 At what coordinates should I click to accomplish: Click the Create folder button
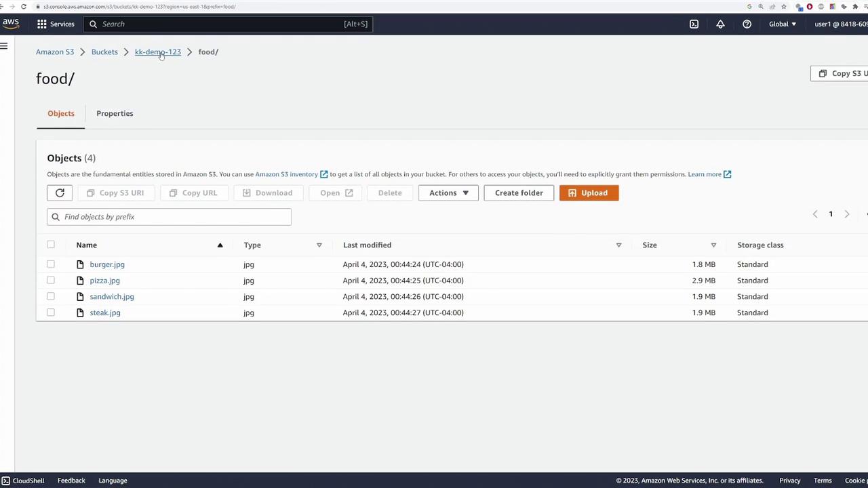(x=519, y=192)
